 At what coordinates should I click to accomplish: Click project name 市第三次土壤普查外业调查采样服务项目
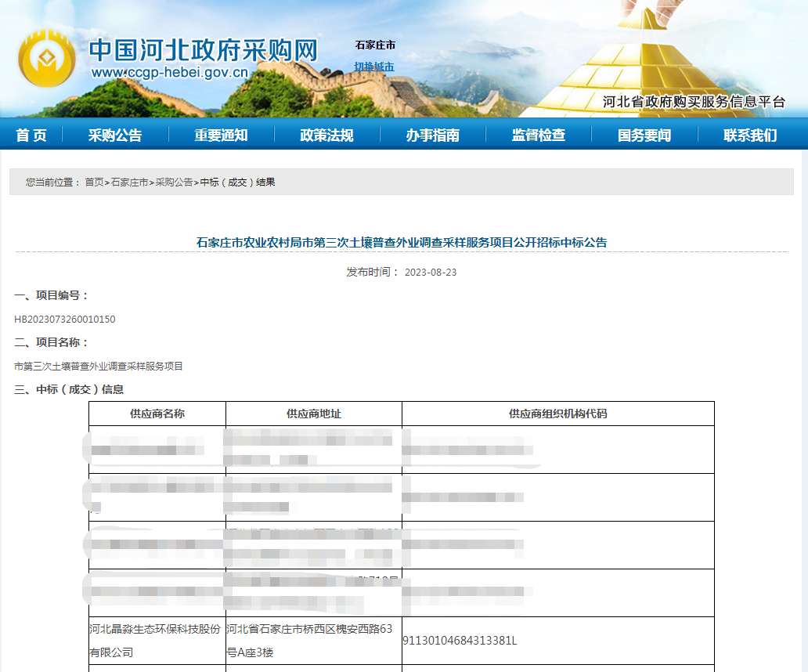[99, 366]
